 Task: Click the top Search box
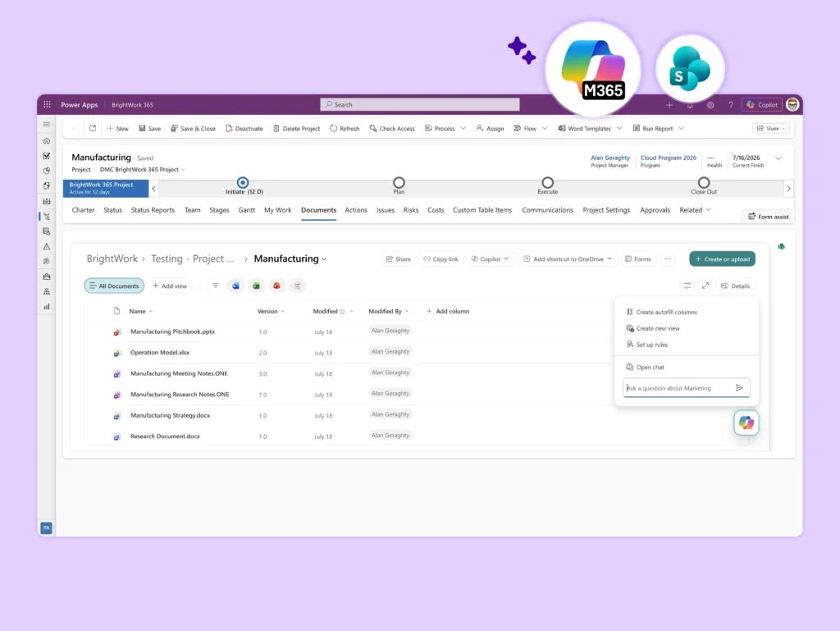pos(420,104)
